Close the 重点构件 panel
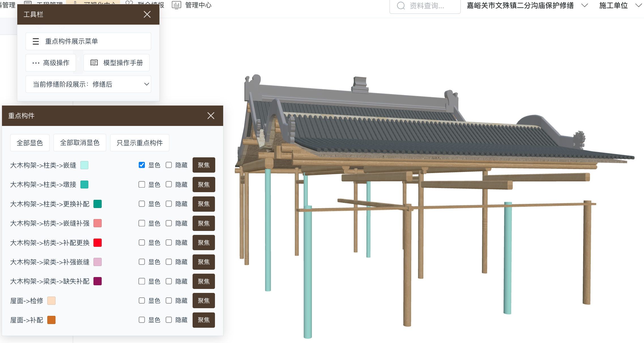The image size is (644, 343). click(211, 116)
